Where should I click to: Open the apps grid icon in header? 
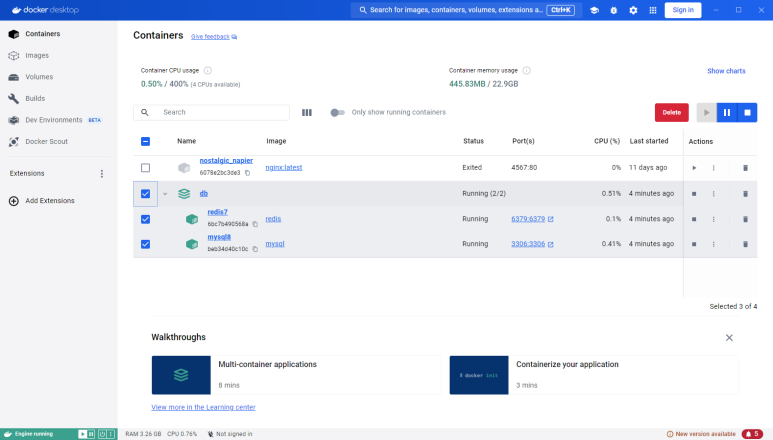[x=653, y=10]
